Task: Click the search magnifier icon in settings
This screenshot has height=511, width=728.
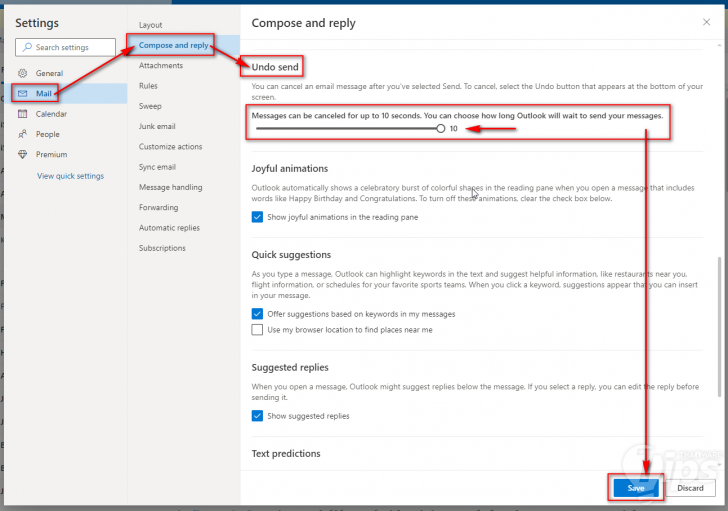Action: (x=27, y=47)
